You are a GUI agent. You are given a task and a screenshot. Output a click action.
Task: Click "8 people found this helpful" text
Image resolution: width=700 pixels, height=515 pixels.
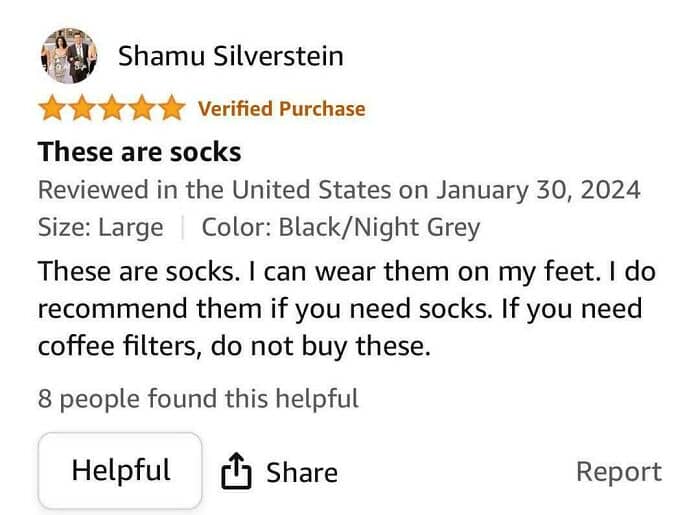(x=198, y=399)
